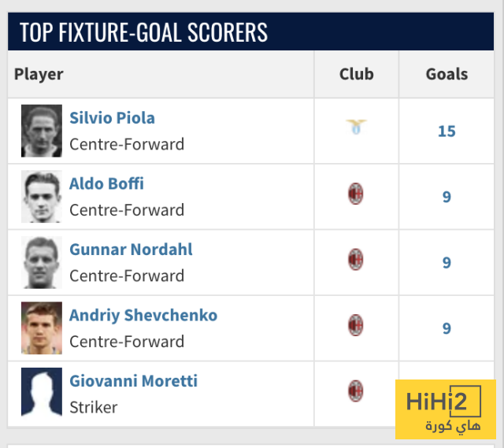Viewport: 504px width, 448px height.
Task: Open Aldo Boffi player profile link
Action: [x=106, y=183]
